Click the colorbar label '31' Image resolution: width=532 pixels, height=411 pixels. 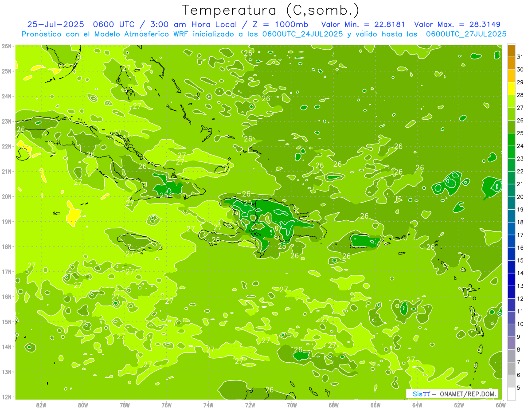tap(520, 57)
